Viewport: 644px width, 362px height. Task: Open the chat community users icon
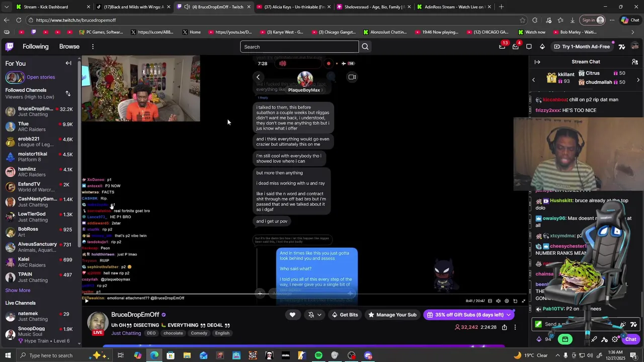pos(635,62)
